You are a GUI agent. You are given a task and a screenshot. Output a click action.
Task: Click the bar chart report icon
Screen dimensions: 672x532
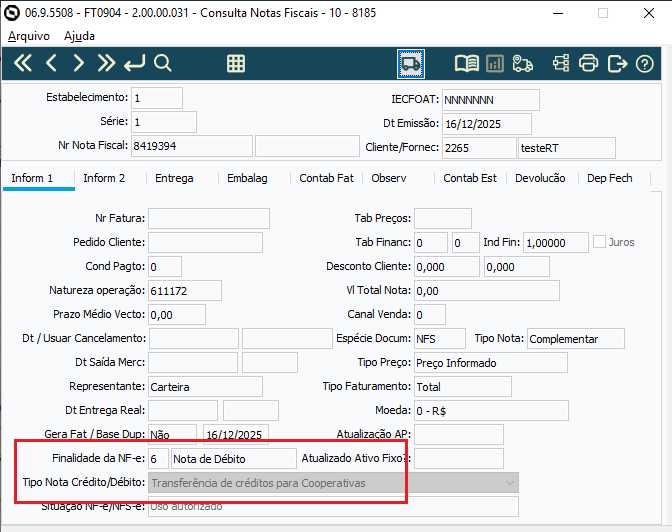pyautogui.click(x=495, y=64)
